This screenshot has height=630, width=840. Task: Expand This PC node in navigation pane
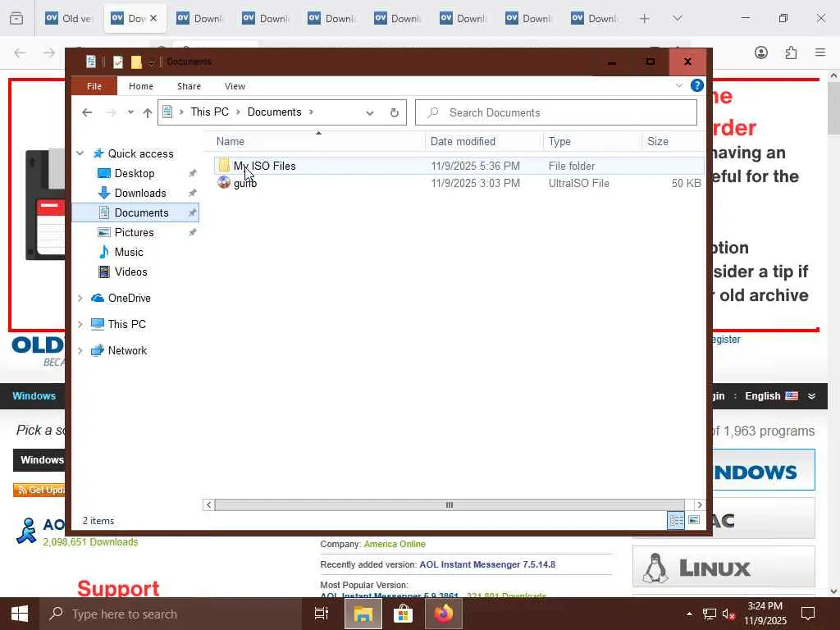(x=80, y=324)
